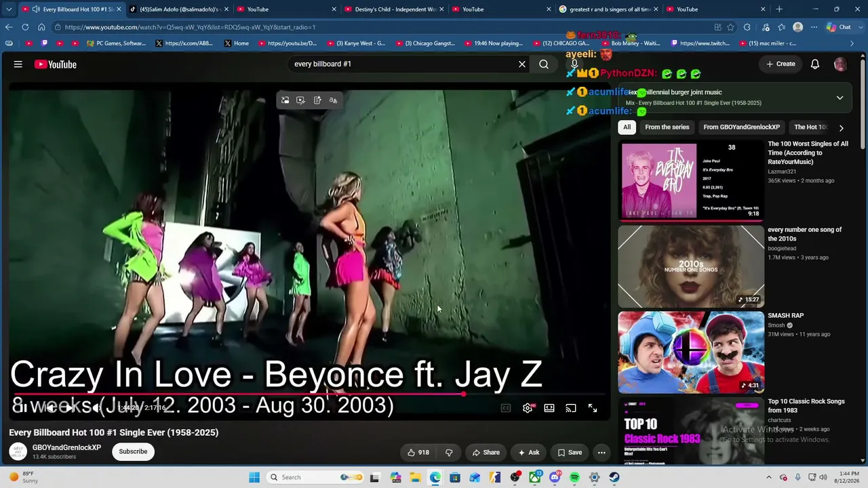Open Spotify from the taskbar
Viewport: 868px width, 488px height.
pyautogui.click(x=574, y=477)
